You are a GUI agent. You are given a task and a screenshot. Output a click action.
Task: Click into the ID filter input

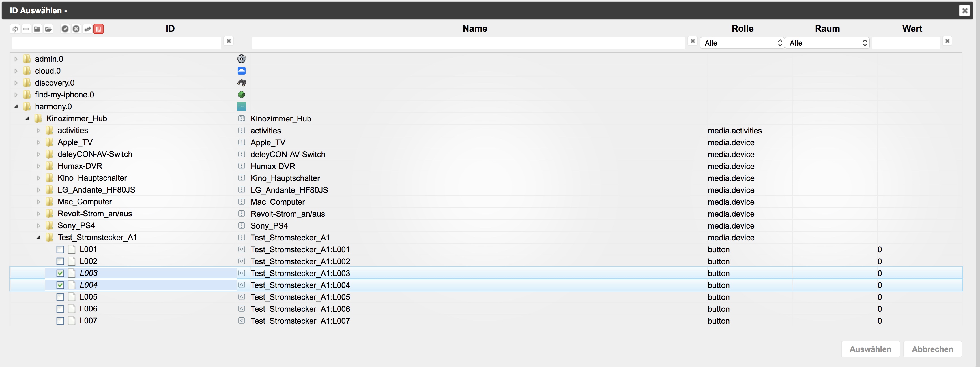click(x=116, y=43)
